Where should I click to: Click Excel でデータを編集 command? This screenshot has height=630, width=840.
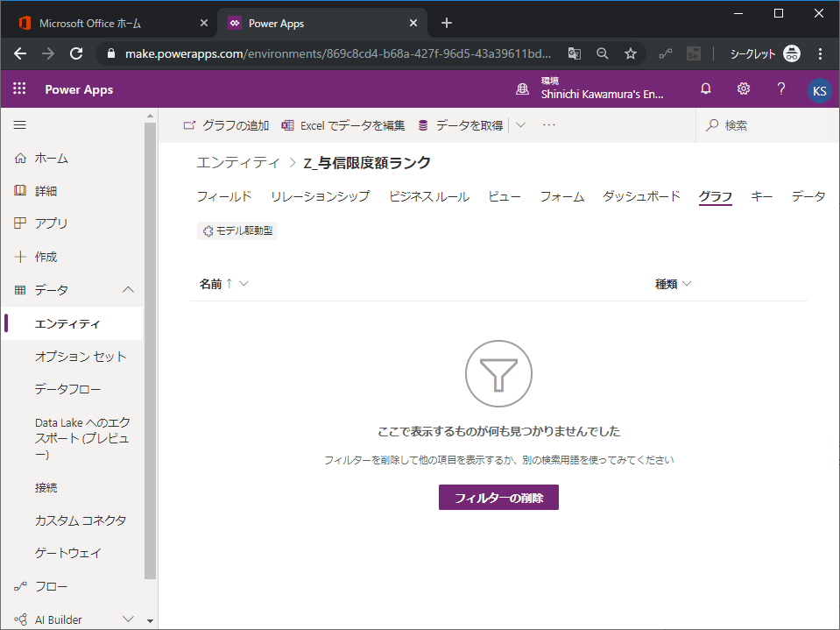pyautogui.click(x=342, y=125)
